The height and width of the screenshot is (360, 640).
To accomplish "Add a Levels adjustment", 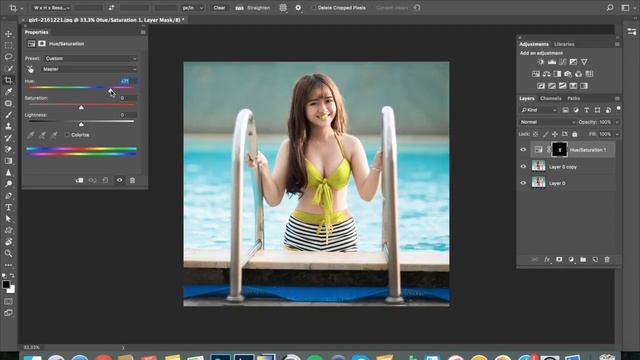I will click(552, 62).
